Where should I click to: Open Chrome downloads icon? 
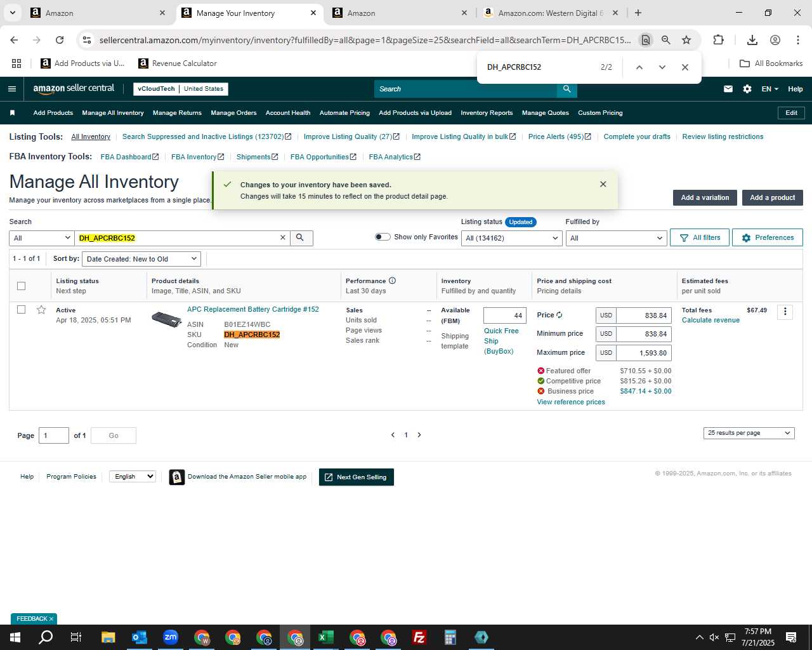(x=752, y=40)
